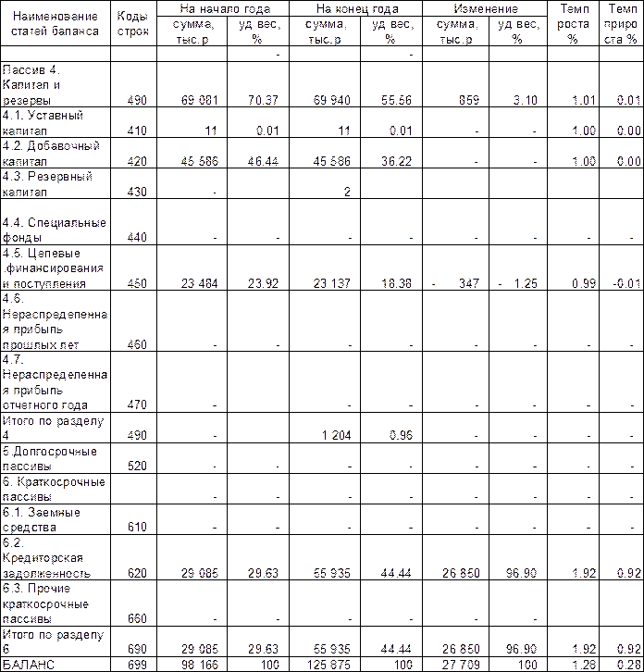The height and width of the screenshot is (672, 644).
Task: Select the value 55.56
Action: coord(396,100)
